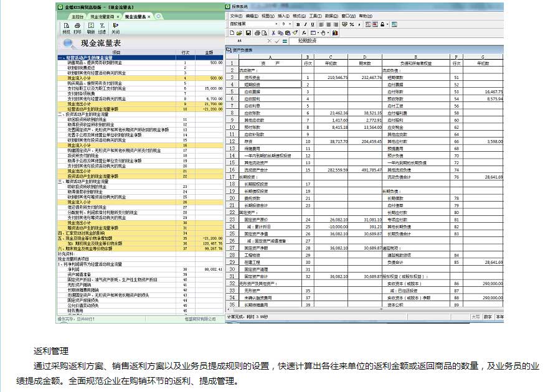Toggle Underline formatting button
This screenshot has height=392, width=558.
pyautogui.click(x=311, y=24)
